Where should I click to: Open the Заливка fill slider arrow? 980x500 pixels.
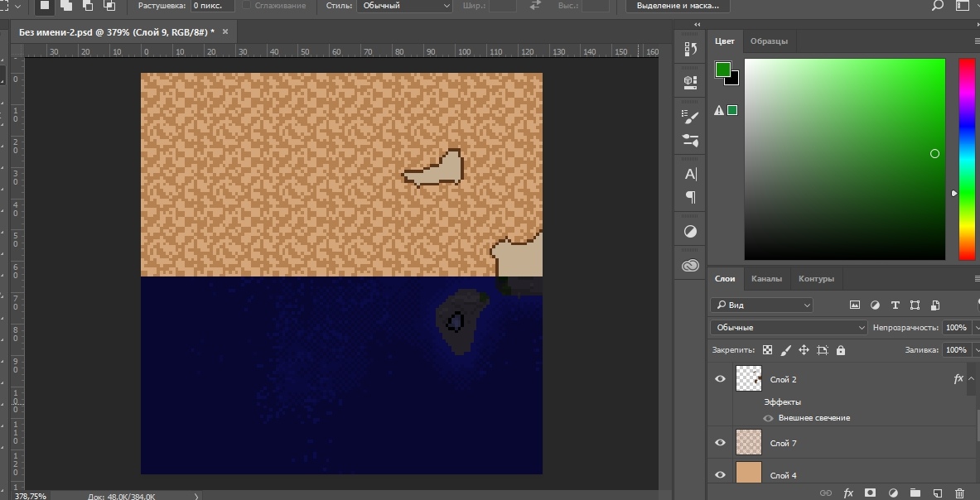click(976, 350)
